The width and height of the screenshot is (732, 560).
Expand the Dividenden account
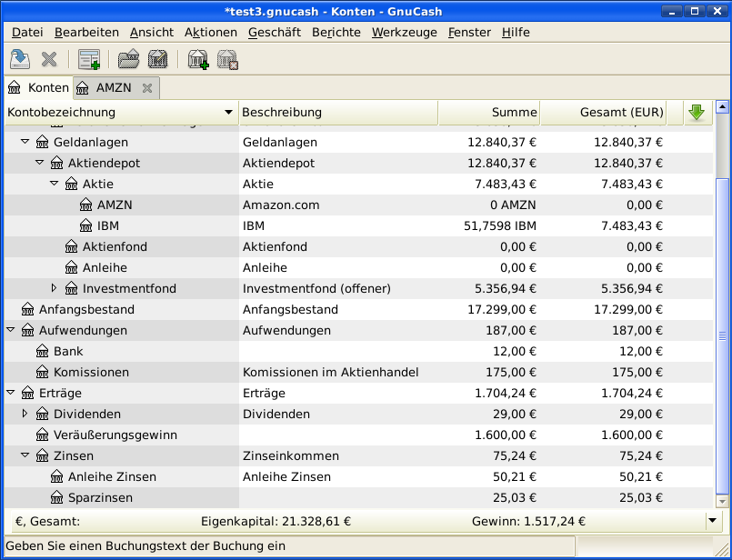(x=25, y=414)
